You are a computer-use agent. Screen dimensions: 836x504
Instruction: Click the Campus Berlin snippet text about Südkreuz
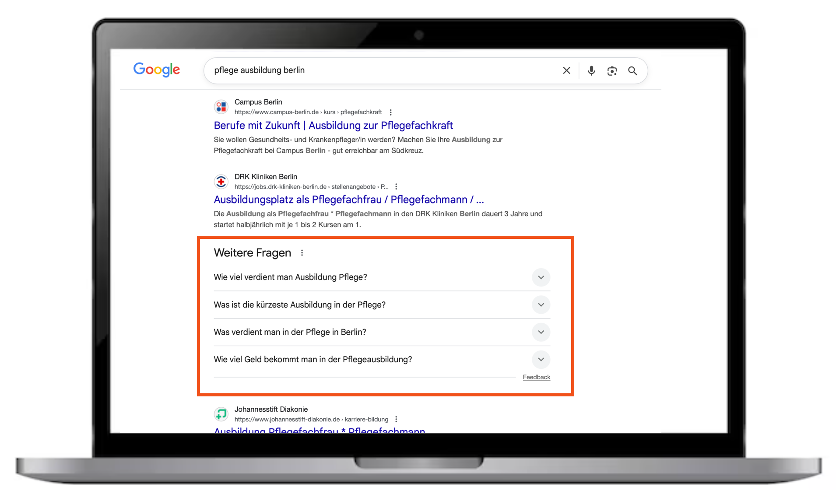[358, 145]
